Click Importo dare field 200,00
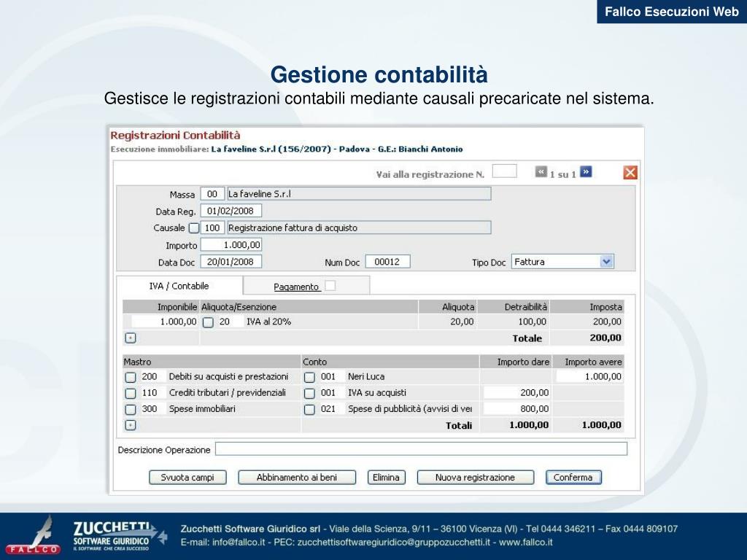The width and height of the screenshot is (747, 560). coord(517,392)
